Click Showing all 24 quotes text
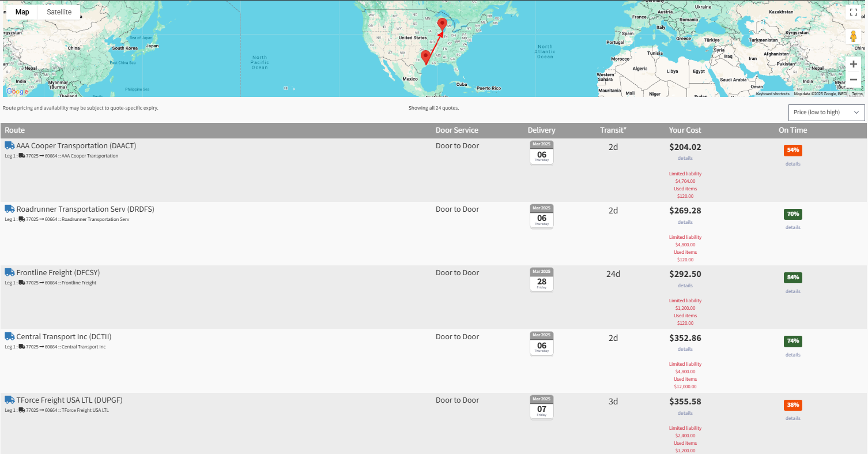Image resolution: width=868 pixels, height=454 pixels. (433, 108)
